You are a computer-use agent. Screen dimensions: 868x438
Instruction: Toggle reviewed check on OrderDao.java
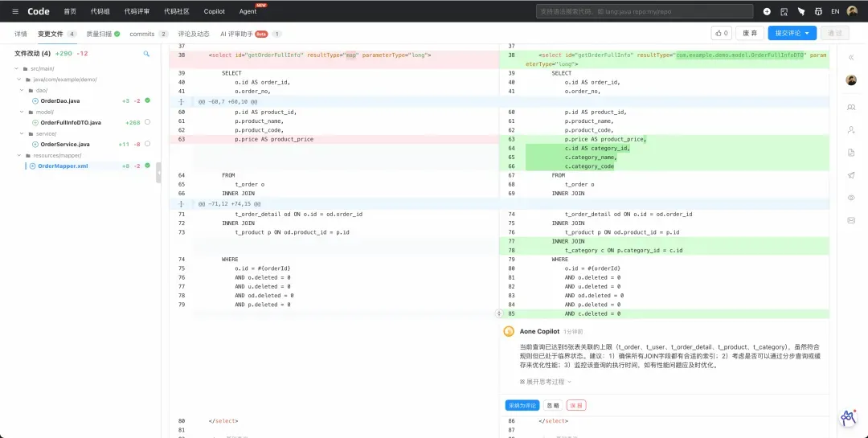click(x=147, y=100)
